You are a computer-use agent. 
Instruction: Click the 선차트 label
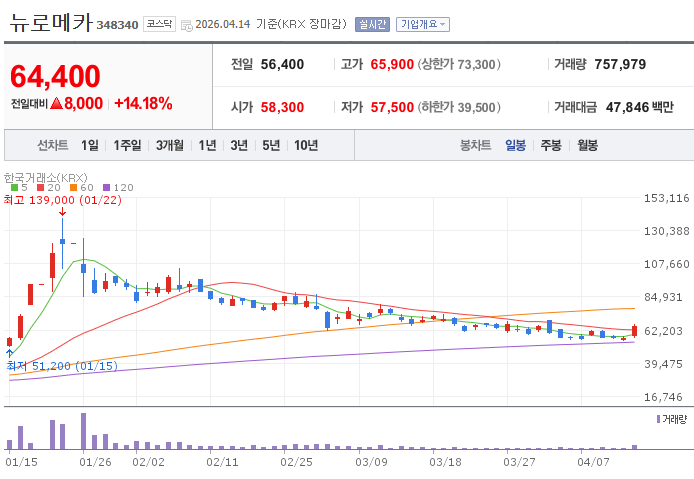coord(53,145)
